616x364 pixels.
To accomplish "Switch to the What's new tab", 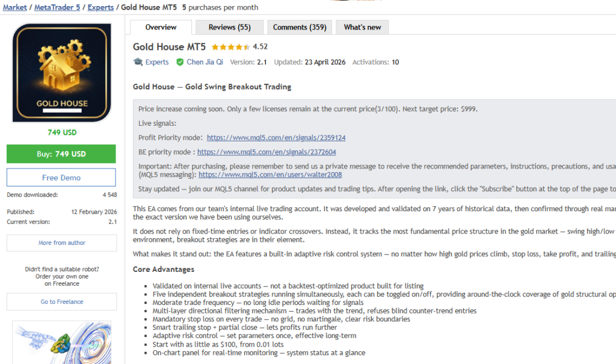I will pyautogui.click(x=362, y=27).
